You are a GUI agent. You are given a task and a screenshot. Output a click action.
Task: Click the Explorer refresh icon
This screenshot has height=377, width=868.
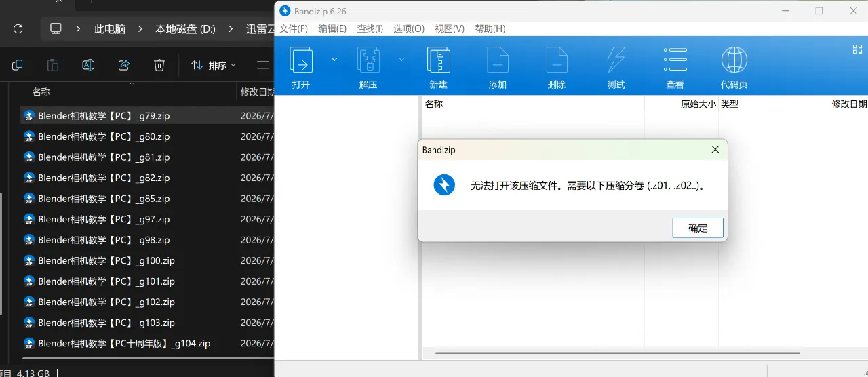tap(18, 28)
